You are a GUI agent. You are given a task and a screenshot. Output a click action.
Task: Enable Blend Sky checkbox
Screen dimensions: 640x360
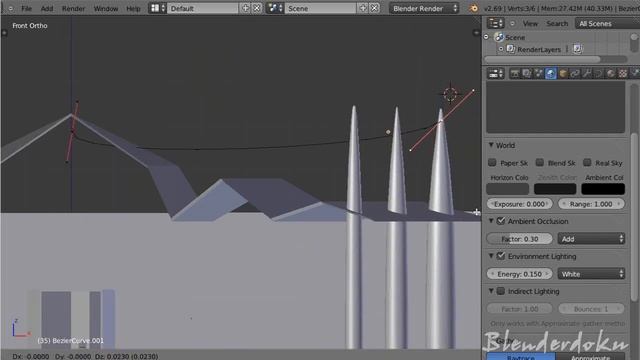coord(540,162)
